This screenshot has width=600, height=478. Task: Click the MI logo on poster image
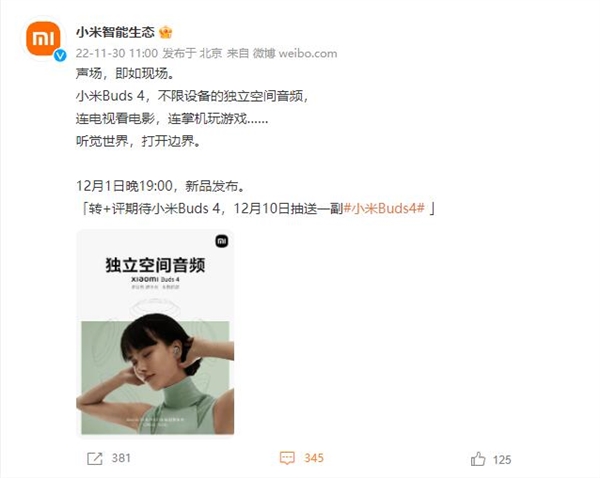(222, 241)
